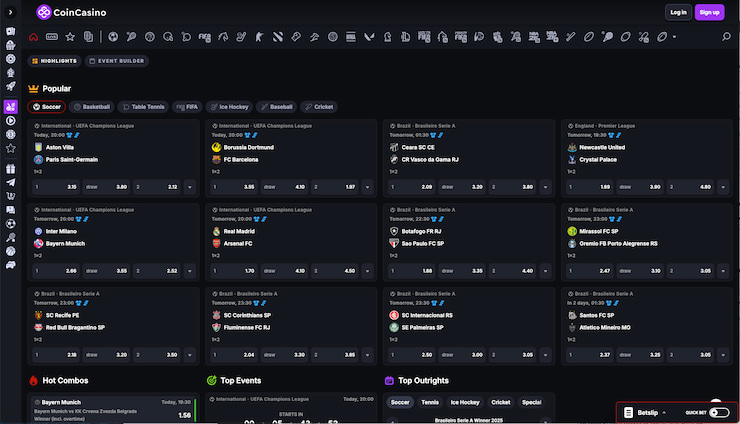
Task: Expand more markets for Real Madrid match
Action: (368, 271)
